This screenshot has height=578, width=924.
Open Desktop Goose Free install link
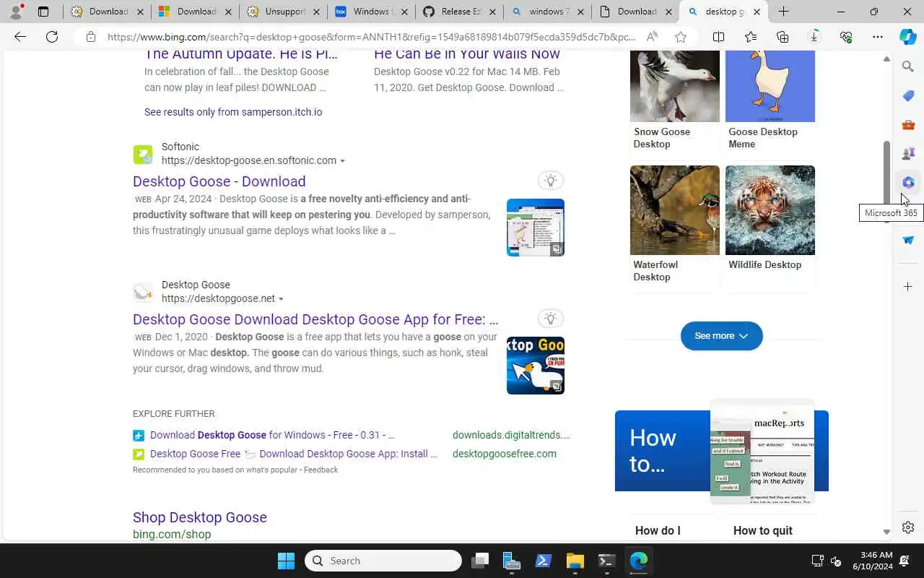pyautogui.click(x=293, y=454)
